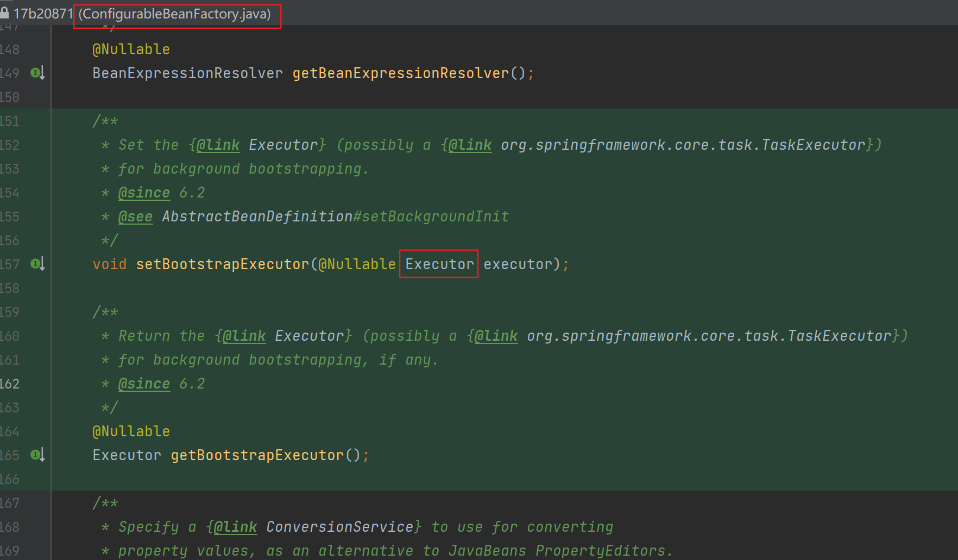The image size is (958, 560).
Task: Click the @since tag on line 154
Action: point(144,193)
